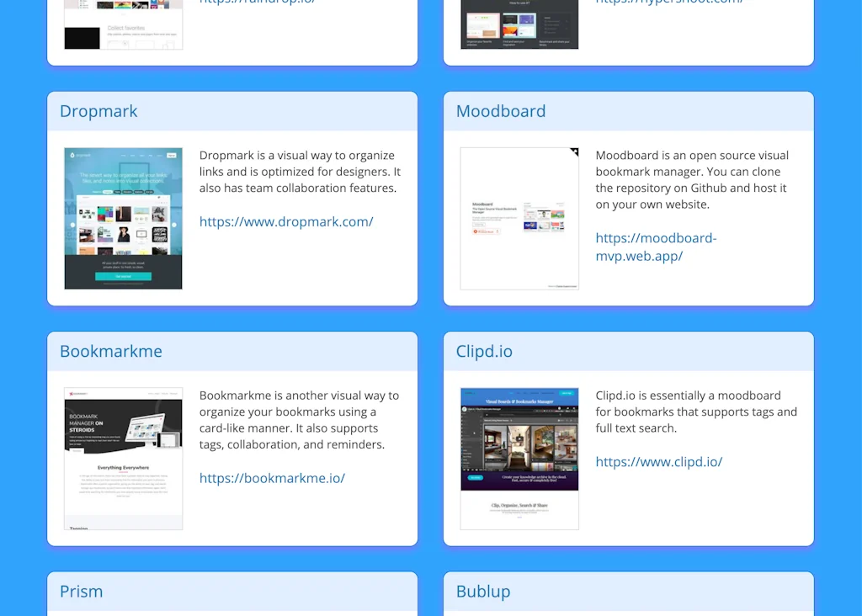Follow the https://bookmarkme.io/ link
Screen dimensions: 862x616
point(271,477)
